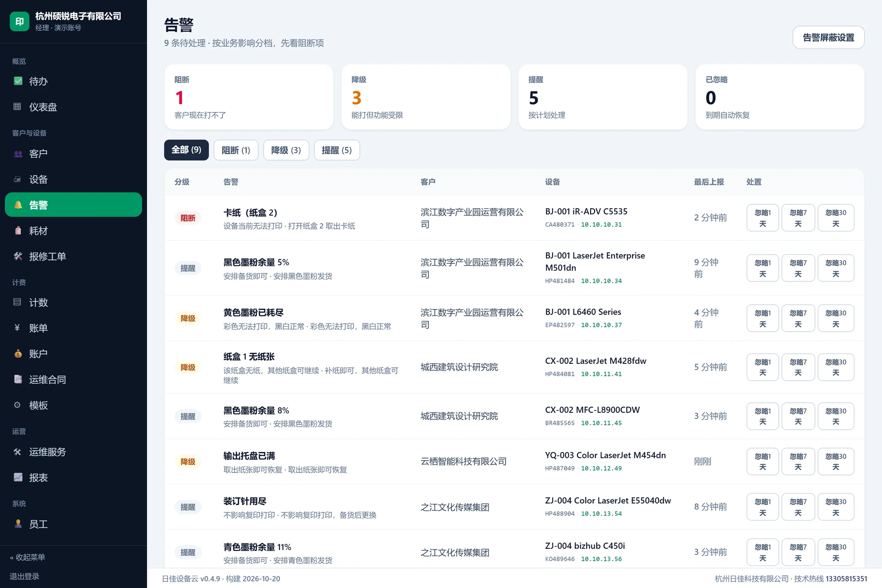The image size is (882, 588).
Task: Click hotline number 13305815351
Action: (846, 579)
